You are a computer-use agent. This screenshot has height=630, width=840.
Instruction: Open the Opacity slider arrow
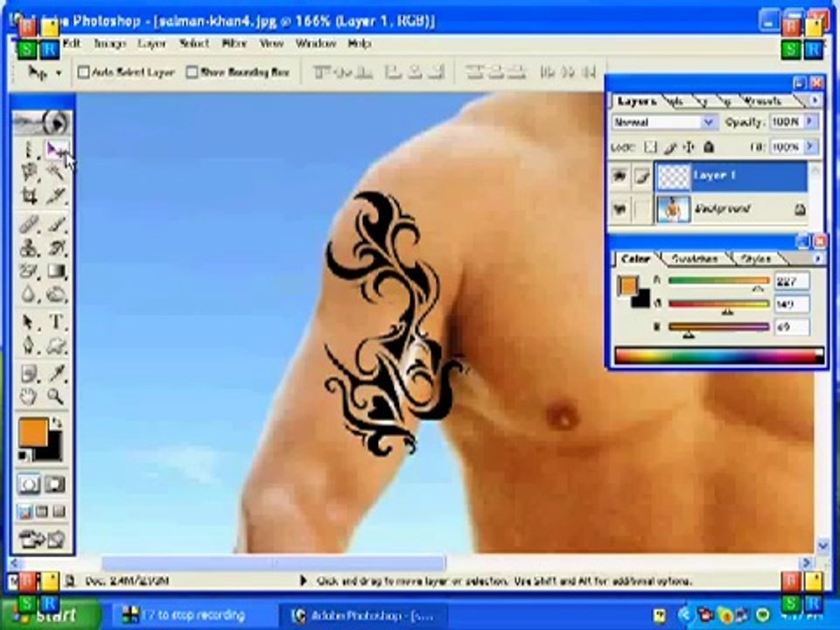coord(810,122)
